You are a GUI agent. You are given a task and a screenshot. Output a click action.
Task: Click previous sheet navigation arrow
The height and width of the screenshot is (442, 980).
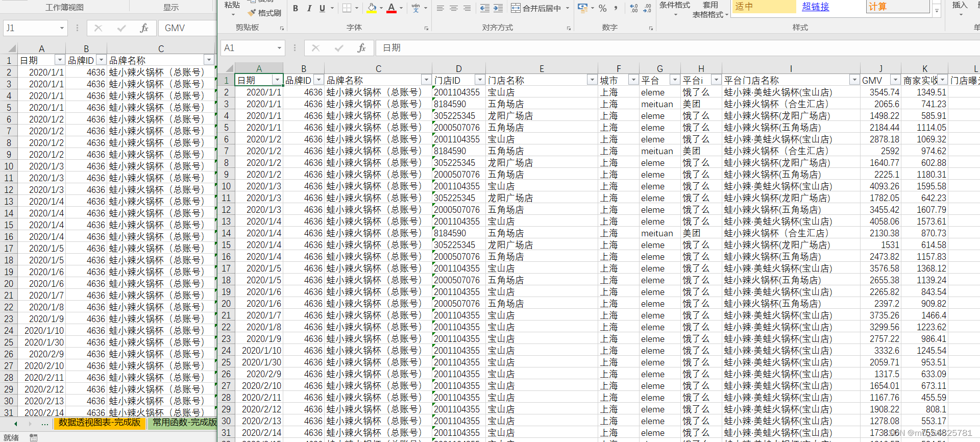point(15,424)
